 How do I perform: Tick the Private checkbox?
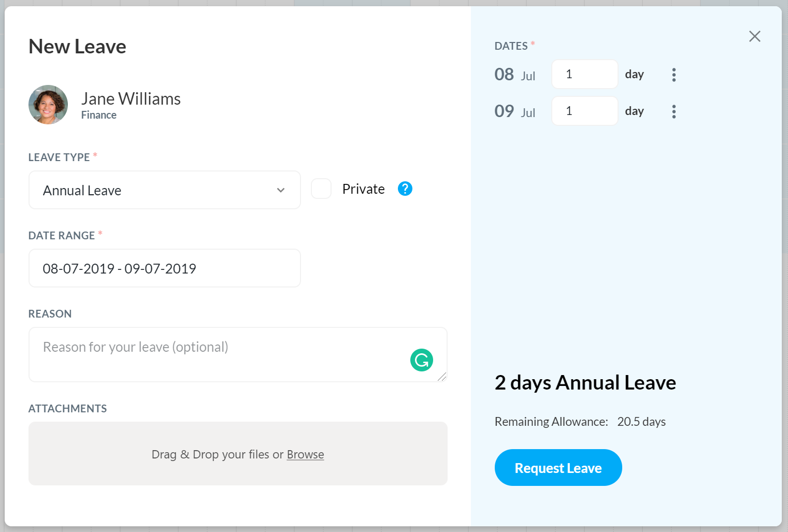click(x=321, y=189)
